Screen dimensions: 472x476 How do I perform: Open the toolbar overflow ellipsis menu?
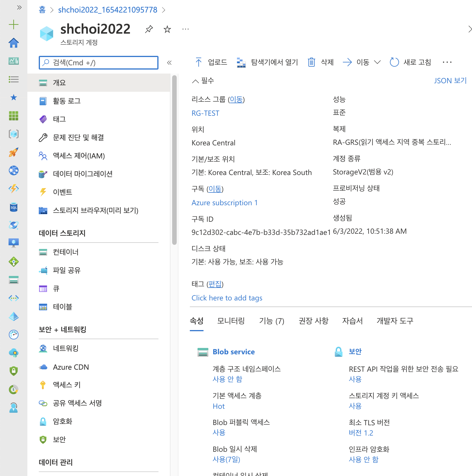click(x=447, y=62)
